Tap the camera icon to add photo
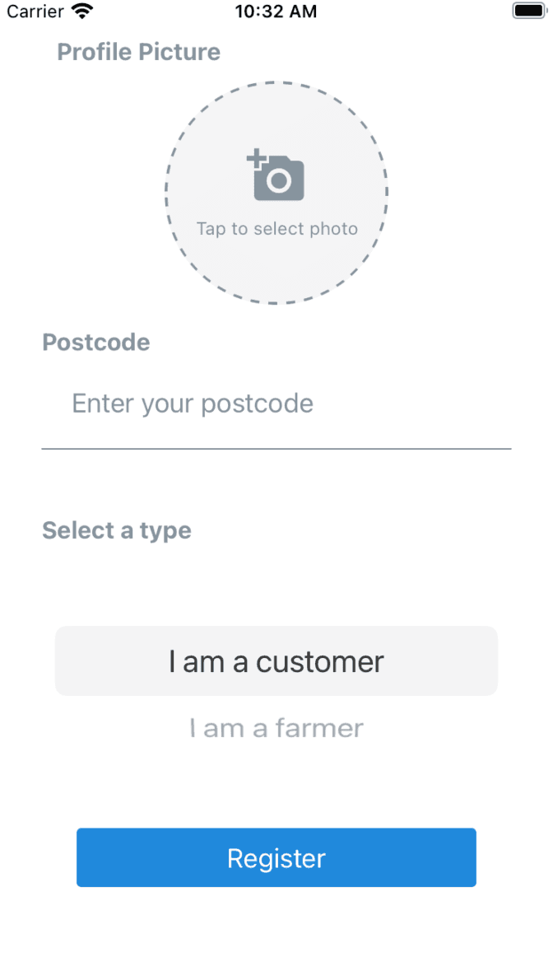The height and width of the screenshot is (980, 553). (276, 177)
